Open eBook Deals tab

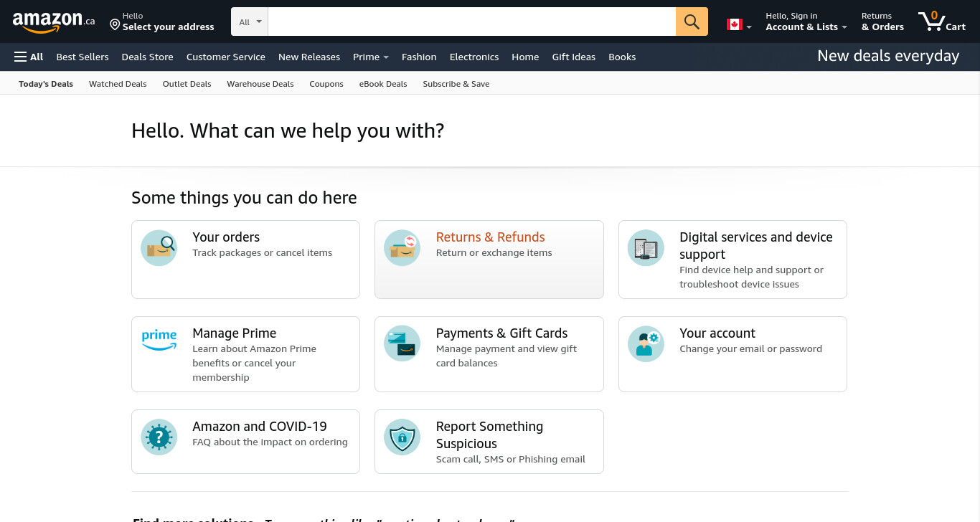pos(383,84)
